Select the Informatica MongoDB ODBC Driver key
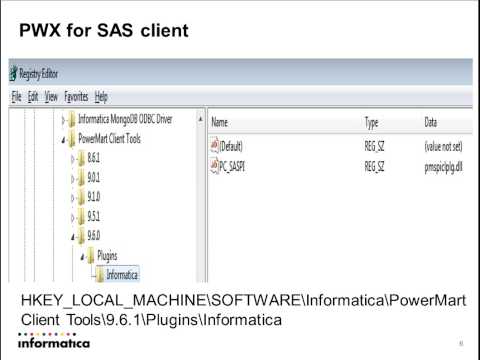The height and width of the screenshot is (360, 480). coord(125,119)
